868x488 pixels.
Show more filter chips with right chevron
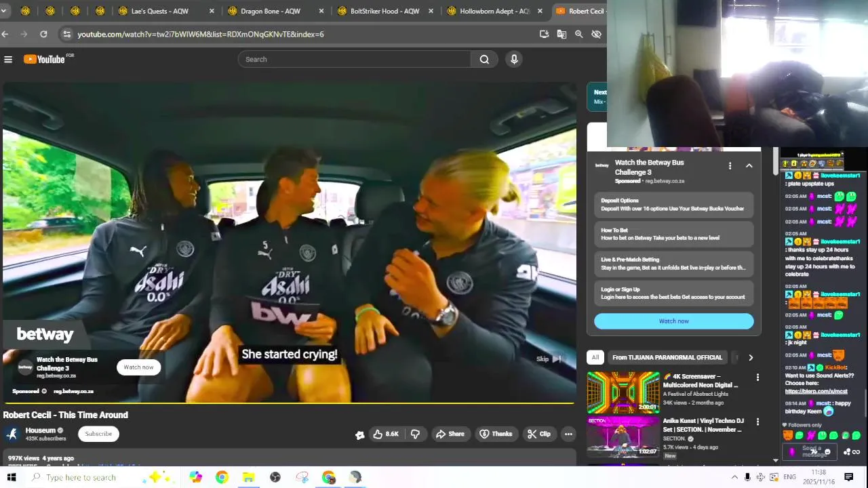click(751, 357)
